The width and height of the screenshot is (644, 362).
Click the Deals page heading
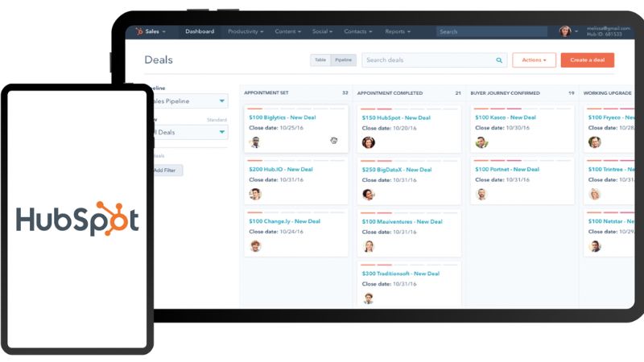[x=159, y=60]
